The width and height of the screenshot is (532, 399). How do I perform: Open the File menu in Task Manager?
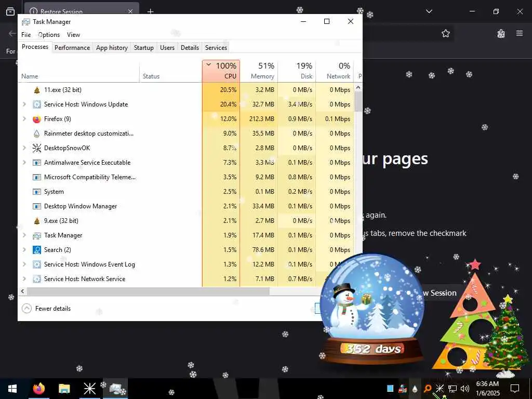click(x=26, y=35)
